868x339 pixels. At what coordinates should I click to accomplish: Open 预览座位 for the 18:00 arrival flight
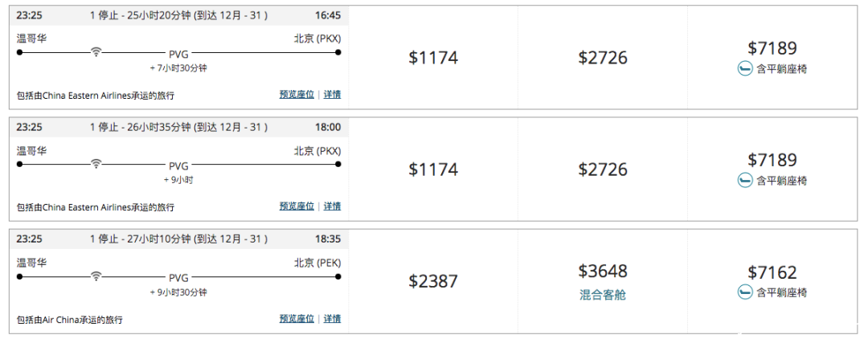(297, 206)
